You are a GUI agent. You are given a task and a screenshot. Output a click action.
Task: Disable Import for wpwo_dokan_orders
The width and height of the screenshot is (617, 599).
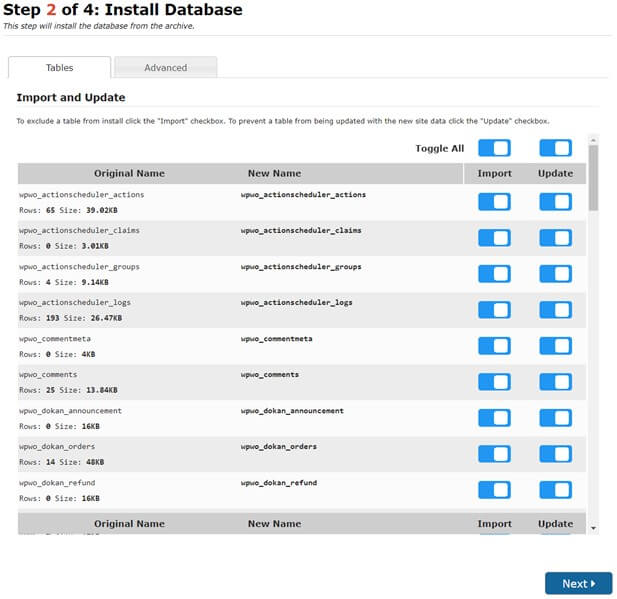[494, 453]
